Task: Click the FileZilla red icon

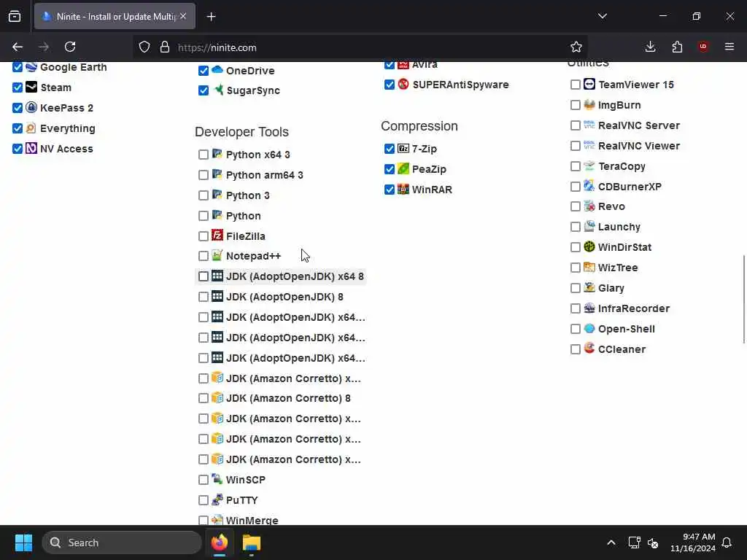Action: click(217, 236)
